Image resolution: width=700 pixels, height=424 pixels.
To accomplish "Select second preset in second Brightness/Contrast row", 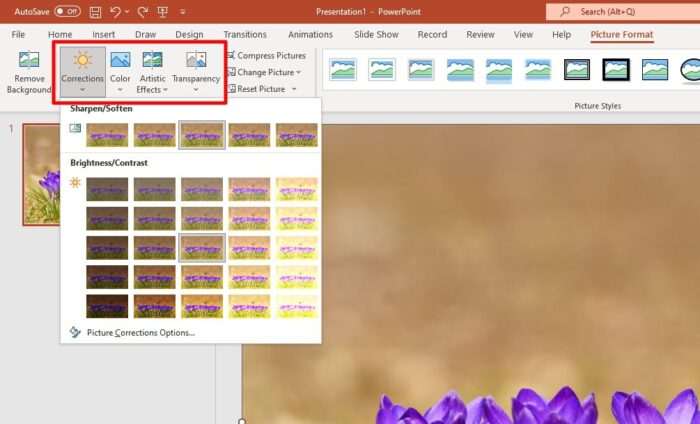I will 154,219.
